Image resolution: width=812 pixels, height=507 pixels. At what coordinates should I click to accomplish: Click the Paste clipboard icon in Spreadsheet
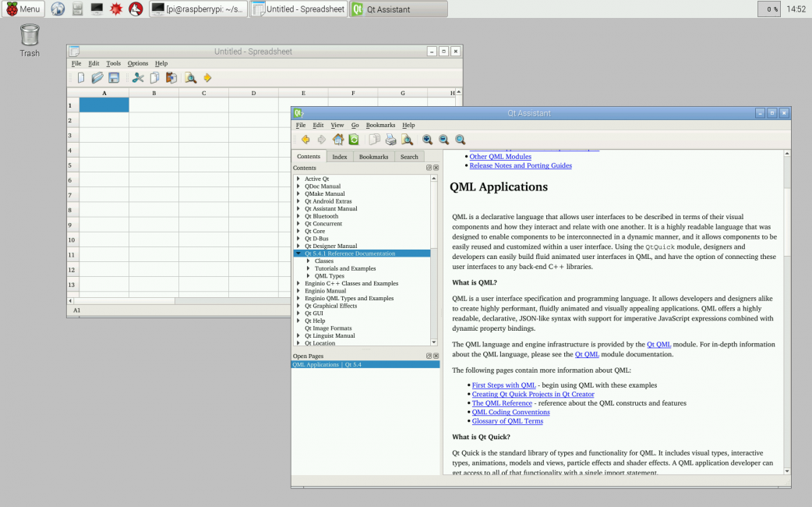tap(171, 78)
